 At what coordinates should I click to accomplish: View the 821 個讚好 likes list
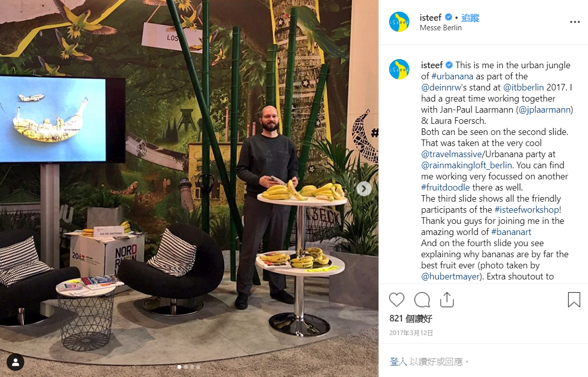[x=410, y=318]
